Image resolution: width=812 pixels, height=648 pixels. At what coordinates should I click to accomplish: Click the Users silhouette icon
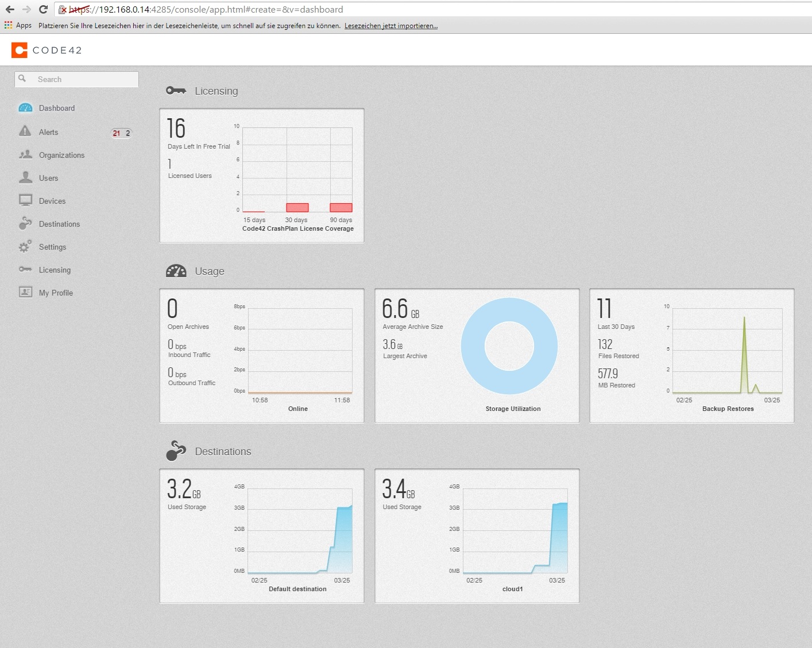coord(25,177)
